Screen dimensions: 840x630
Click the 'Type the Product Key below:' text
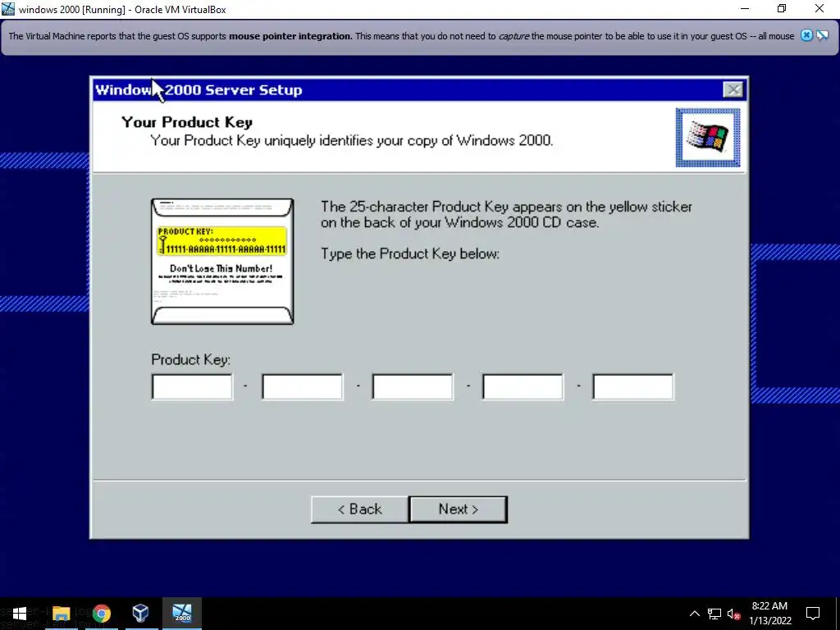point(410,253)
